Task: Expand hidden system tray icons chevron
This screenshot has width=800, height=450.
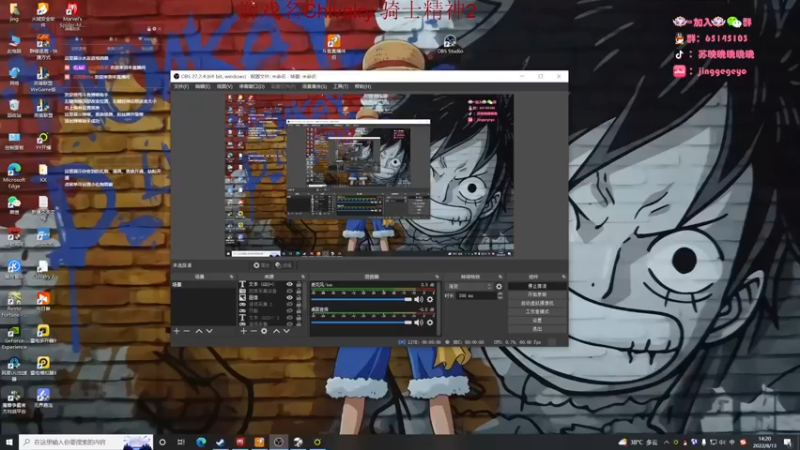Action: [666, 442]
